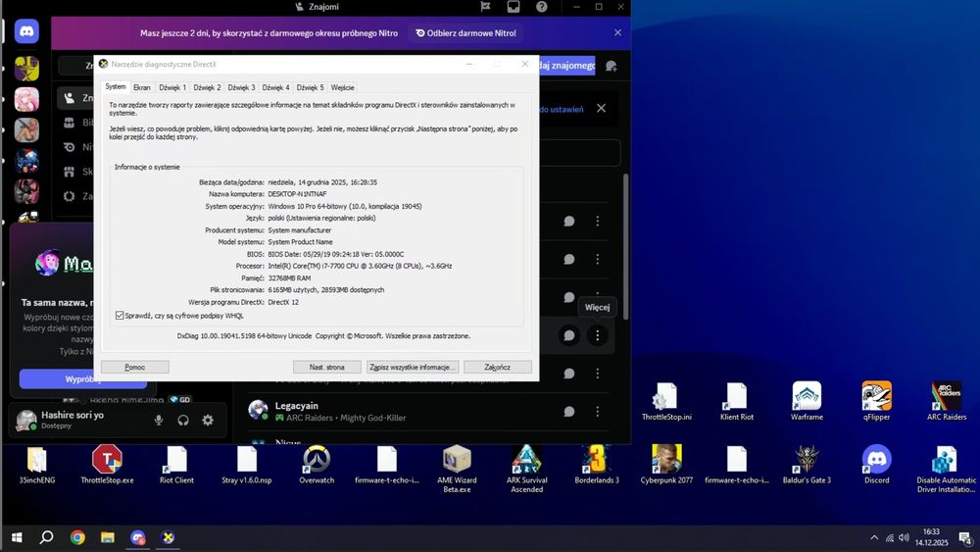
Task: Open more options for Legacyain
Action: click(598, 412)
